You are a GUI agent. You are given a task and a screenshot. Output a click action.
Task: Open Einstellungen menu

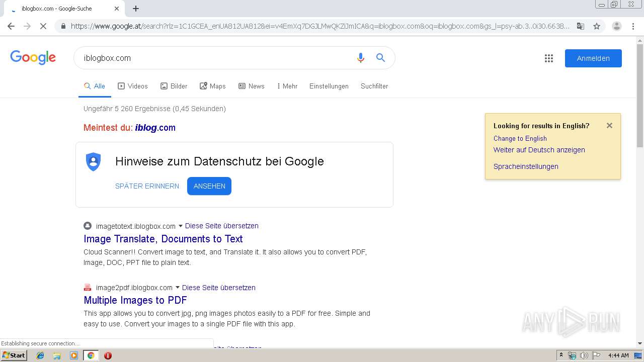click(329, 86)
